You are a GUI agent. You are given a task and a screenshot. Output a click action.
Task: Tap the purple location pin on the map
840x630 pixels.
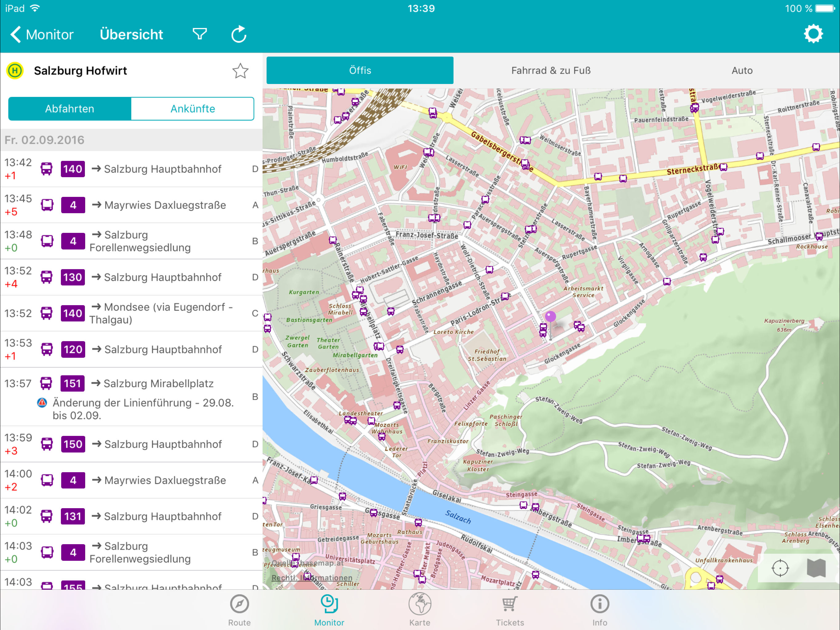pos(550,317)
